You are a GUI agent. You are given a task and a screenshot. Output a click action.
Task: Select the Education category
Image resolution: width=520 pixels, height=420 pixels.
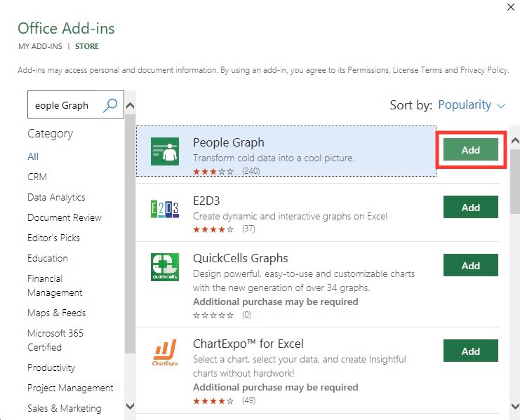click(48, 258)
